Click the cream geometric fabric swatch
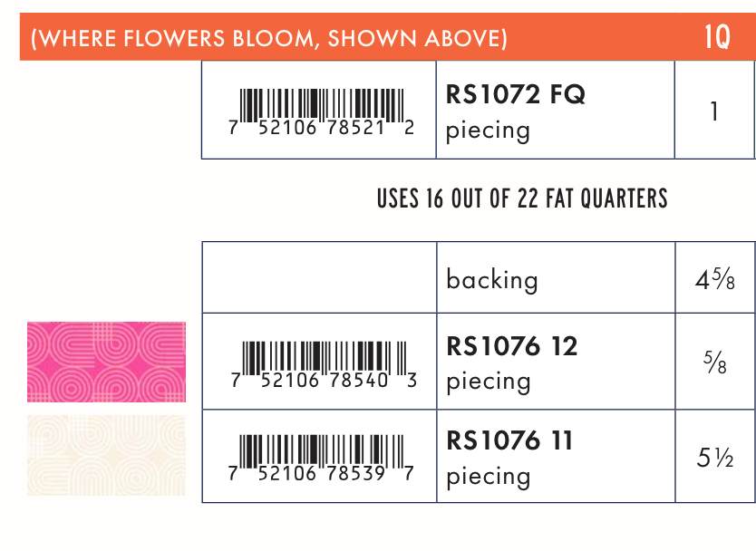The height and width of the screenshot is (551, 756). point(106,455)
